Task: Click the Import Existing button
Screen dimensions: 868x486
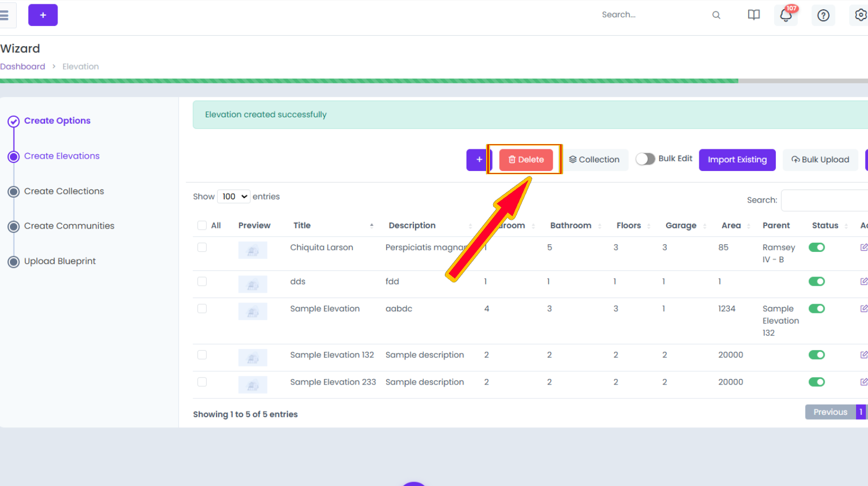Action: pos(737,160)
